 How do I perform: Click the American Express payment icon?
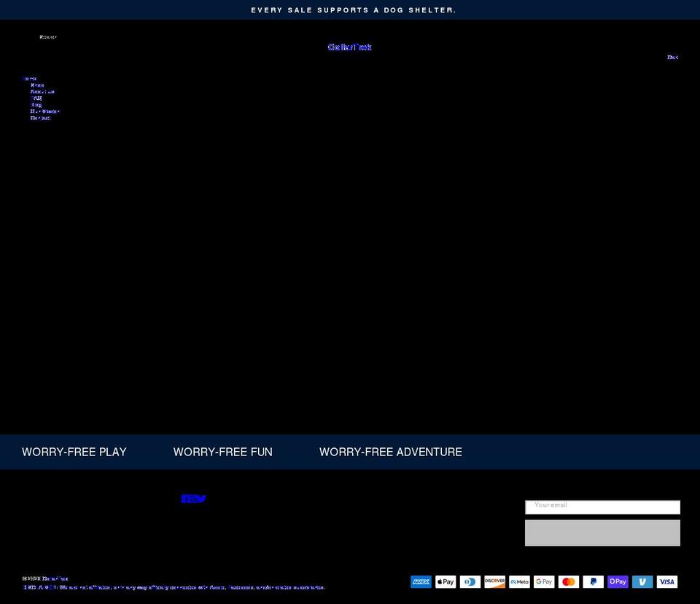(420, 581)
